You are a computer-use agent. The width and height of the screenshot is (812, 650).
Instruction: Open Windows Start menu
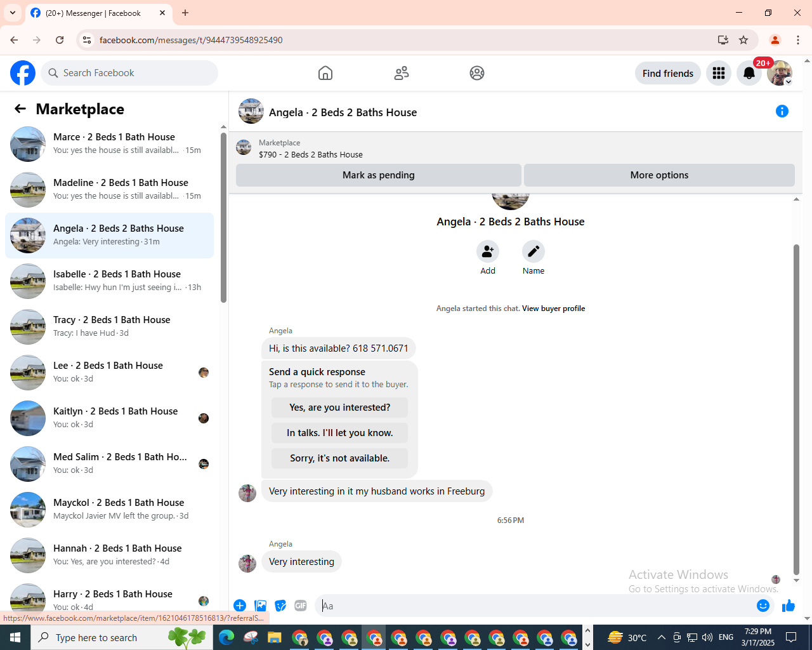[15, 637]
